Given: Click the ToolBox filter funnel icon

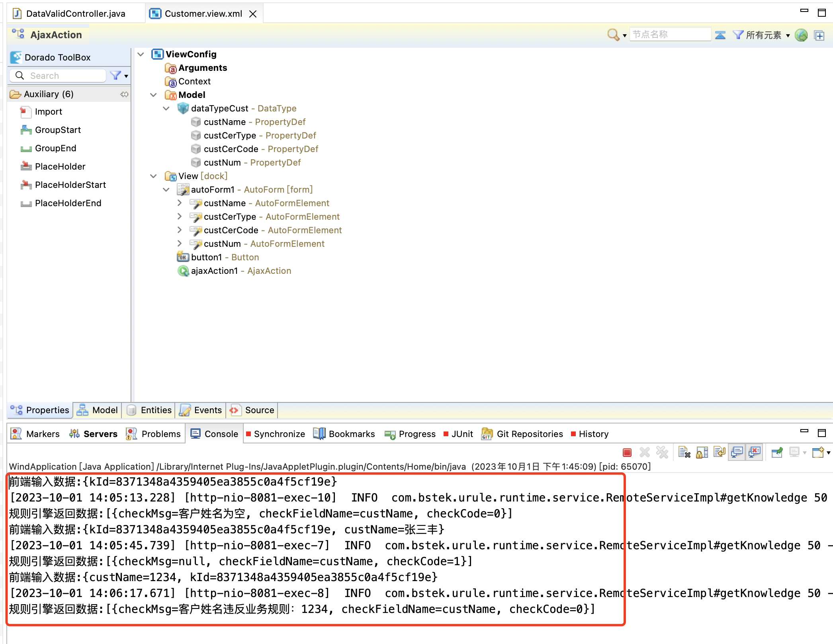Looking at the screenshot, I should (x=115, y=75).
